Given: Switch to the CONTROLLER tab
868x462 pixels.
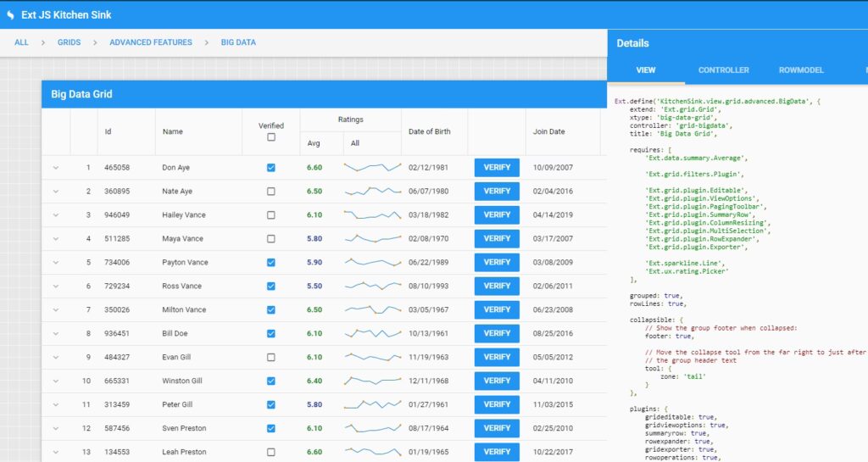Looking at the screenshot, I should (x=723, y=70).
